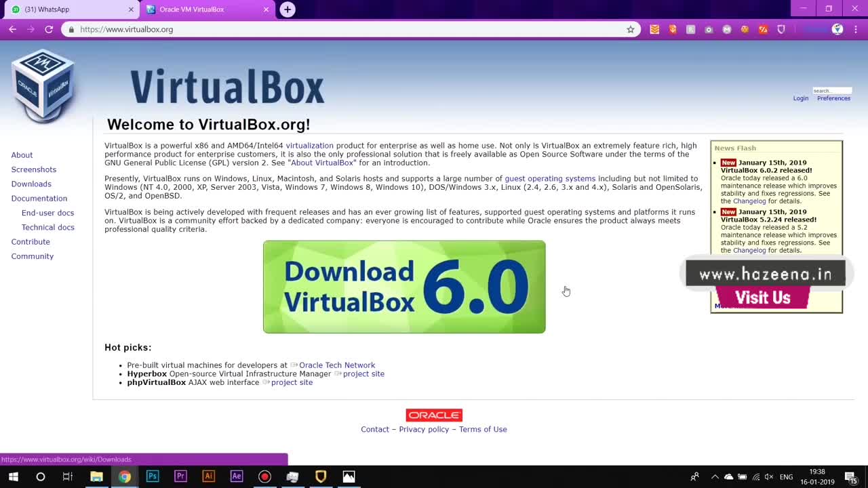The height and width of the screenshot is (488, 868).
Task: Close the WhatsApp tab
Action: pos(131,9)
